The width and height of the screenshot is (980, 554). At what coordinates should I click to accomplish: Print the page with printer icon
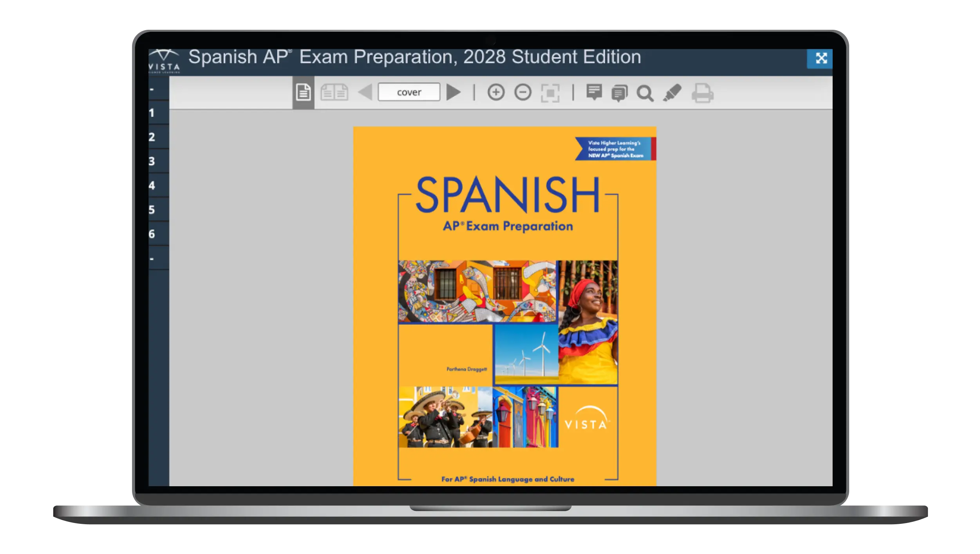pyautogui.click(x=702, y=93)
